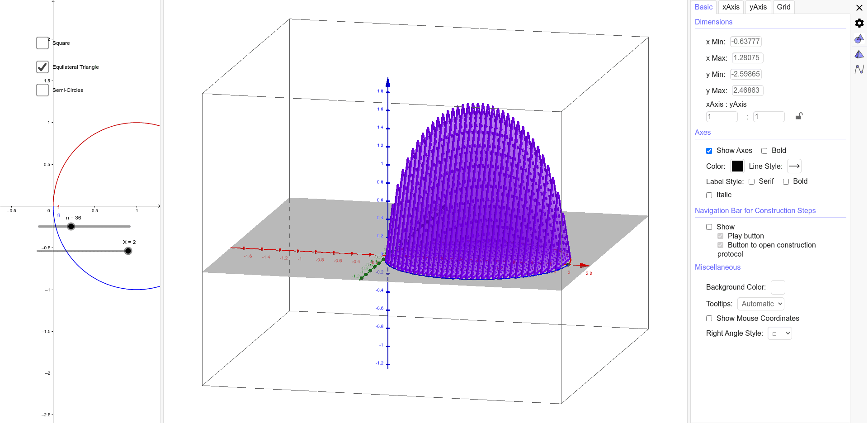Close the settings panel with the X
This screenshot has height=424, width=868.
click(x=859, y=8)
